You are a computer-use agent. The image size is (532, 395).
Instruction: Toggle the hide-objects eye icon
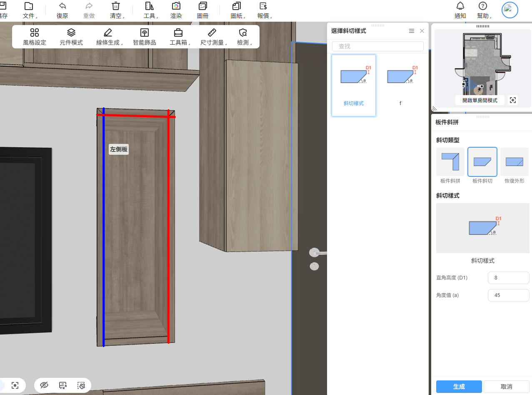tap(44, 385)
